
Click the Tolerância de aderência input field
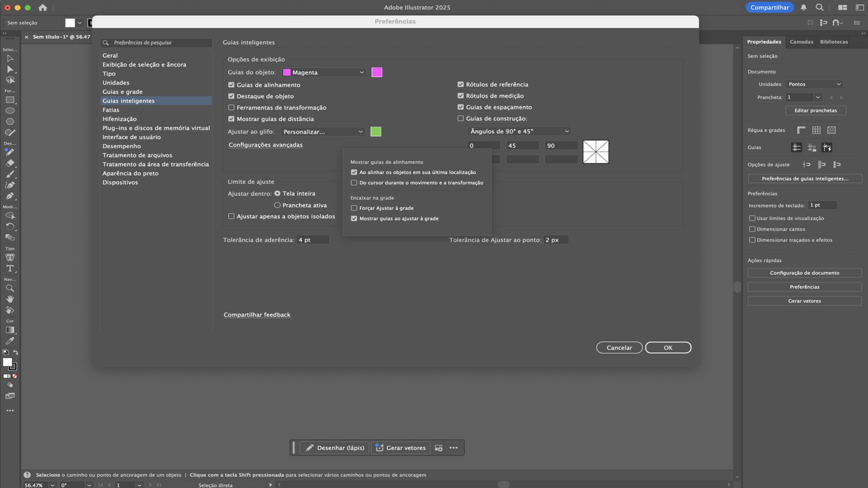(312, 240)
